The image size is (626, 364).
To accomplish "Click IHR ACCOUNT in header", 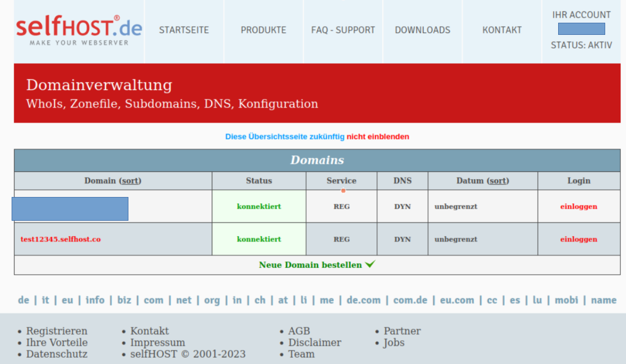I will coord(581,15).
